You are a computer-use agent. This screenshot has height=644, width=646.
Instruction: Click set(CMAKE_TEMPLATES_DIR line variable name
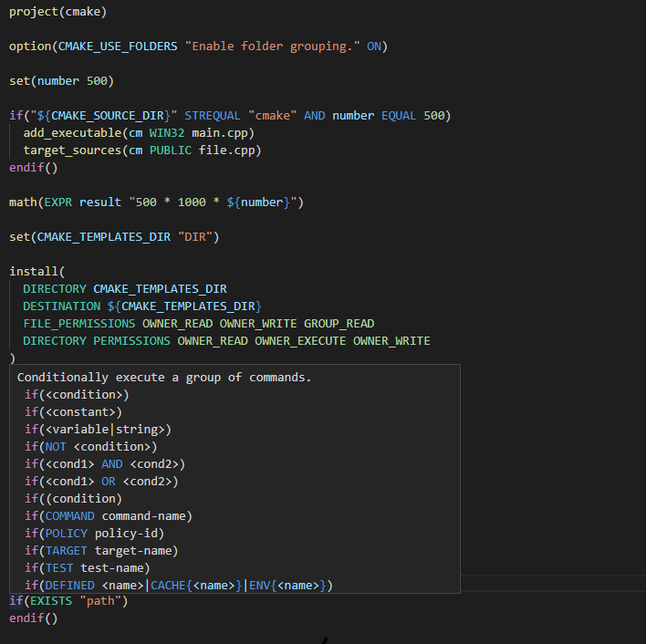103,237
